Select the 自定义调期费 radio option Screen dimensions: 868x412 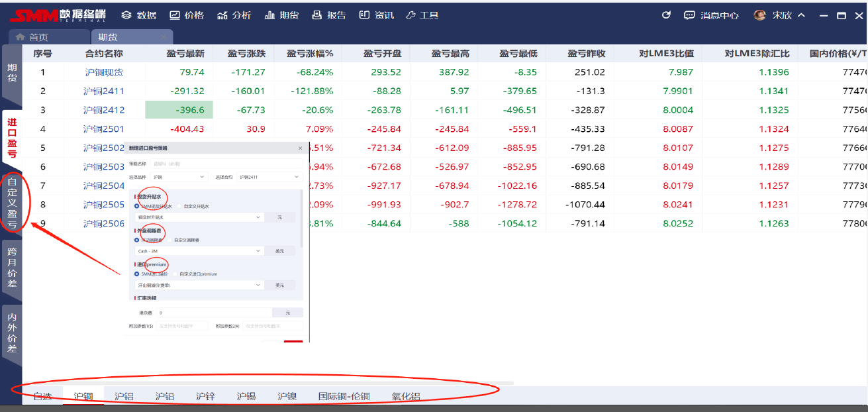169,240
